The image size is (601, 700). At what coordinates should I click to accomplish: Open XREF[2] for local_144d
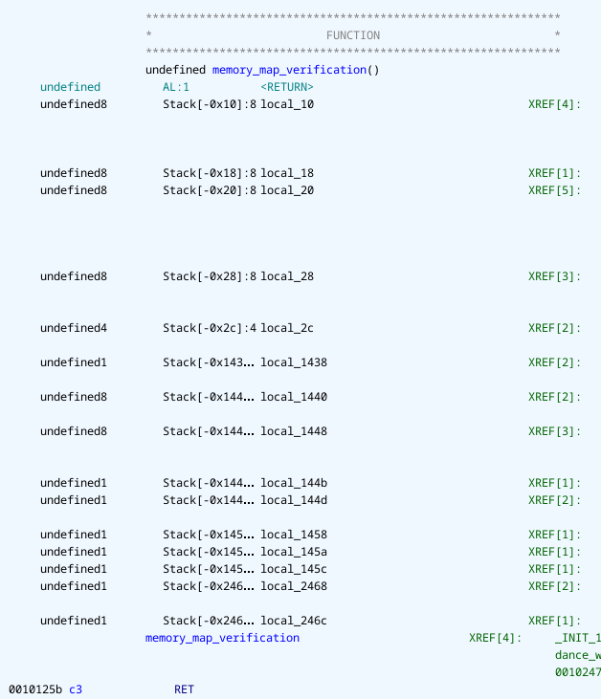(554, 500)
